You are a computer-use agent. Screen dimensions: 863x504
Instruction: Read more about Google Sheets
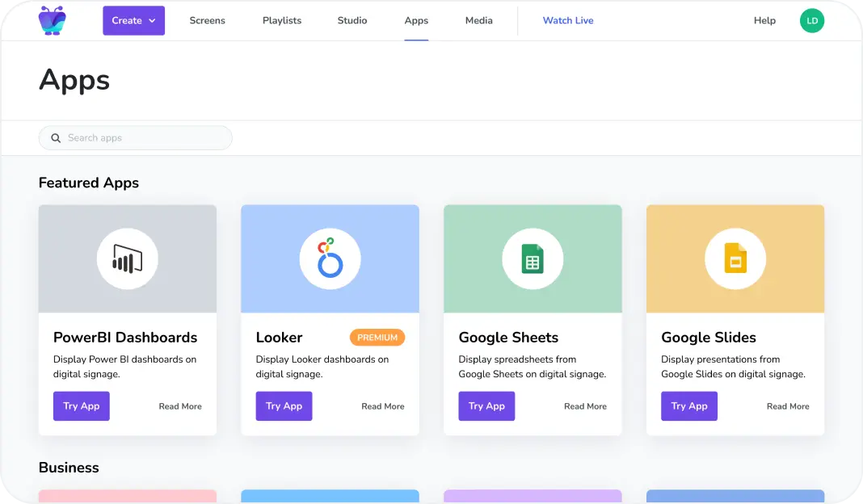pyautogui.click(x=585, y=406)
